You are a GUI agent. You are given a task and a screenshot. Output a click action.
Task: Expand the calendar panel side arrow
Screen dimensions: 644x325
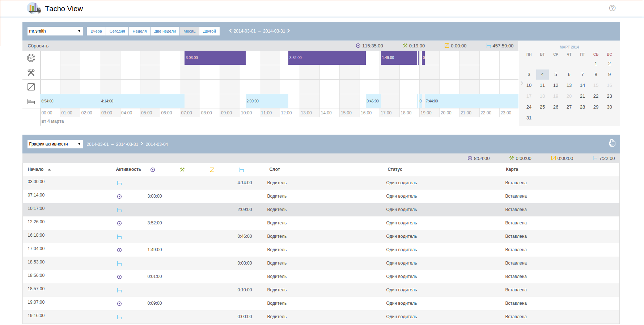click(x=522, y=83)
